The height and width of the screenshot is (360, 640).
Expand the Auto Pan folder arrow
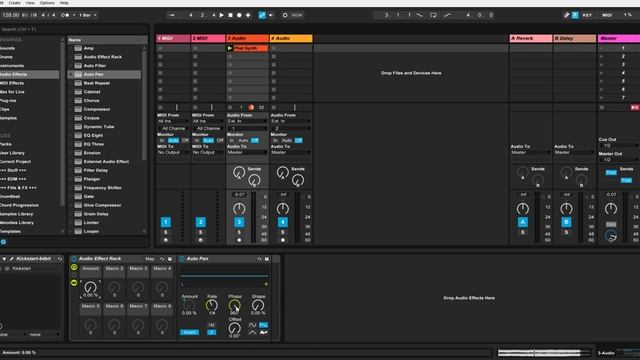click(x=71, y=74)
